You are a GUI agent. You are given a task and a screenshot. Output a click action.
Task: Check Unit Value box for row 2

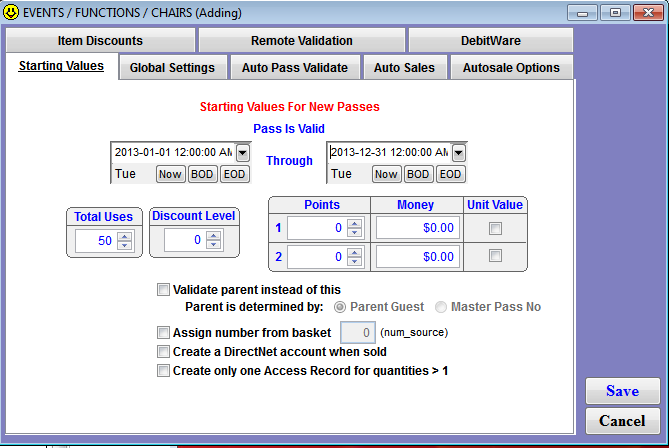tap(495, 256)
